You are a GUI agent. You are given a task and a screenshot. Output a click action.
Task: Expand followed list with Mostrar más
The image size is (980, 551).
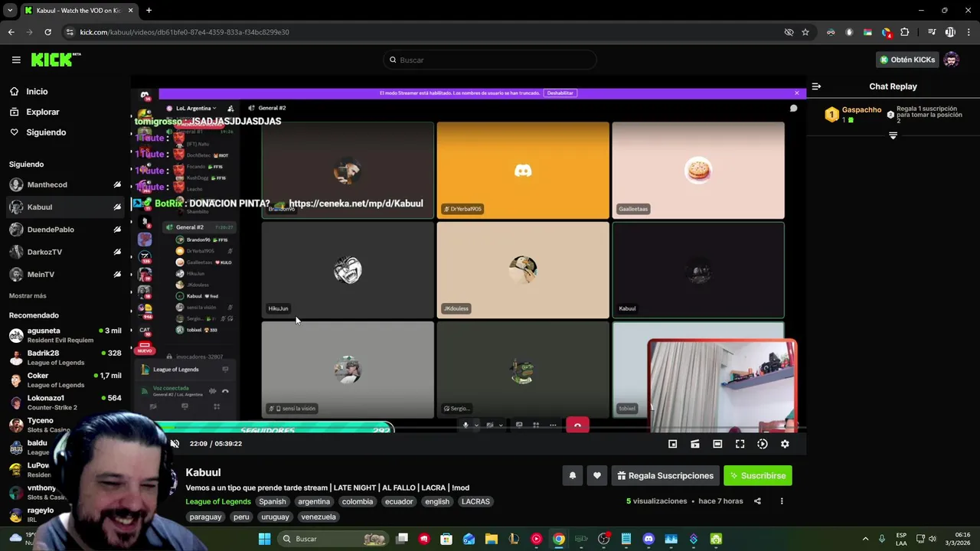pos(28,295)
